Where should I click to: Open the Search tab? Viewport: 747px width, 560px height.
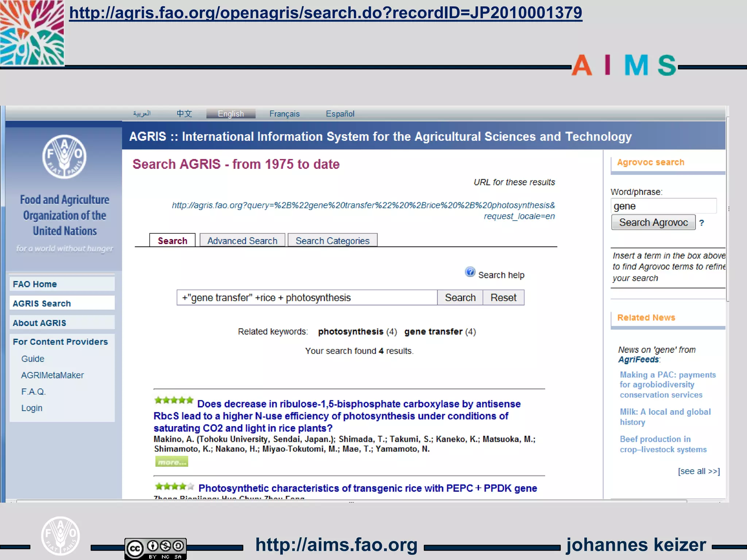[172, 241]
